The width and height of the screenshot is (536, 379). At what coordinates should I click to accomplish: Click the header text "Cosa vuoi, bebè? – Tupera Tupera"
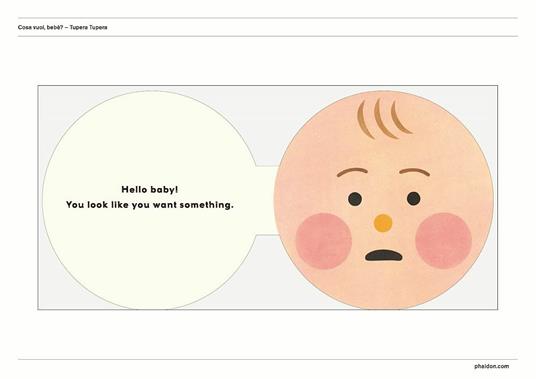(63, 27)
